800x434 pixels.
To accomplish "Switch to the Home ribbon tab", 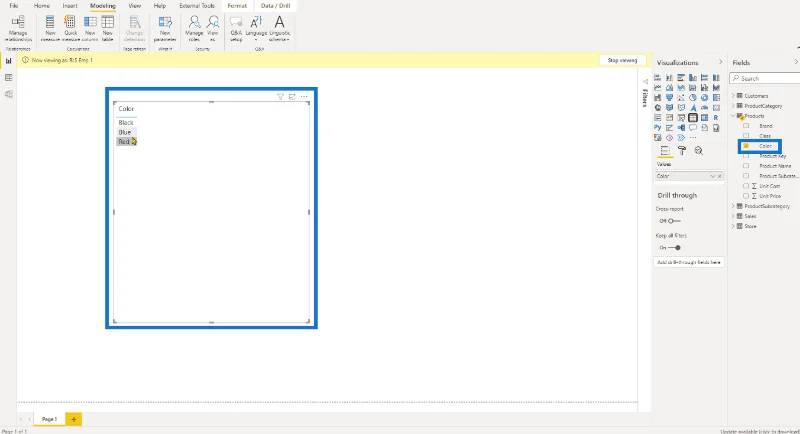I will [x=42, y=6].
